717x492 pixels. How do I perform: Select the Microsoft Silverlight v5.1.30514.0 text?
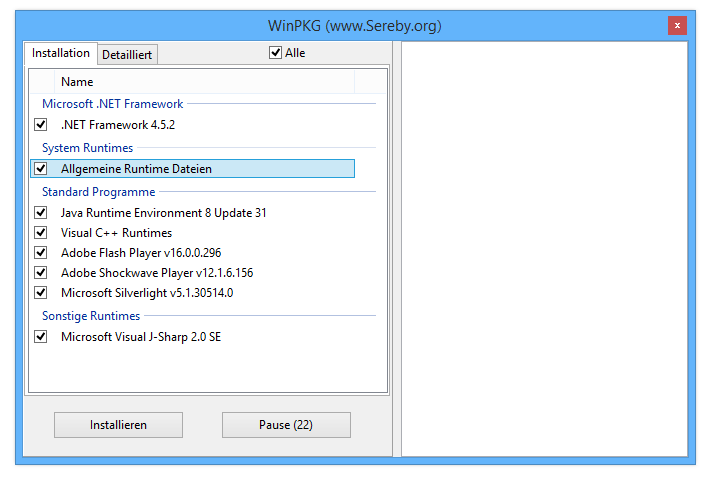pyautogui.click(x=147, y=293)
